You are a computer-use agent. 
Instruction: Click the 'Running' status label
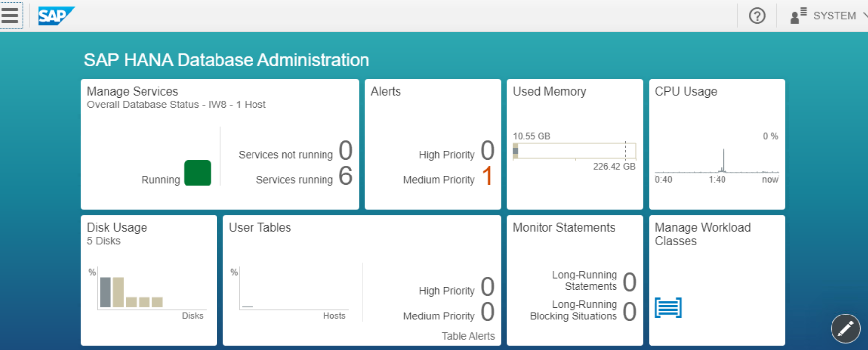pyautogui.click(x=160, y=180)
